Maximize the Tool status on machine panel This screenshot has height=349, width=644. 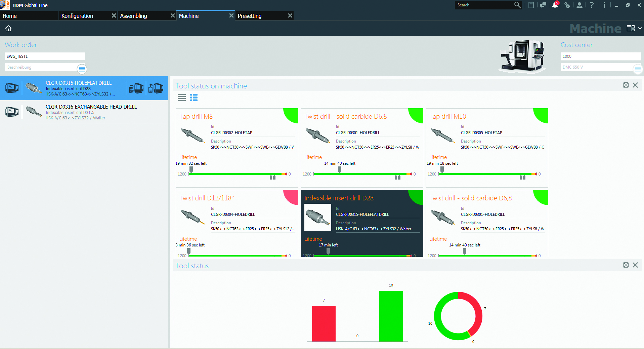[626, 85]
